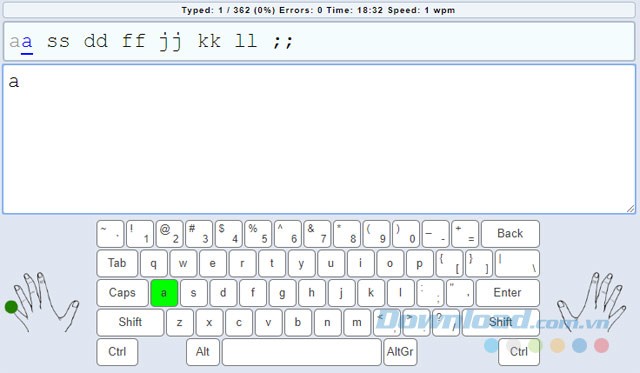
Task: Click the quote/apostrophe key
Action: click(x=460, y=293)
